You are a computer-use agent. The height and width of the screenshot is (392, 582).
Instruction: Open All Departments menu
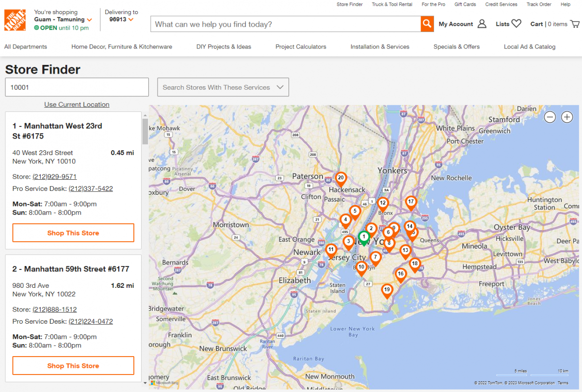26,47
